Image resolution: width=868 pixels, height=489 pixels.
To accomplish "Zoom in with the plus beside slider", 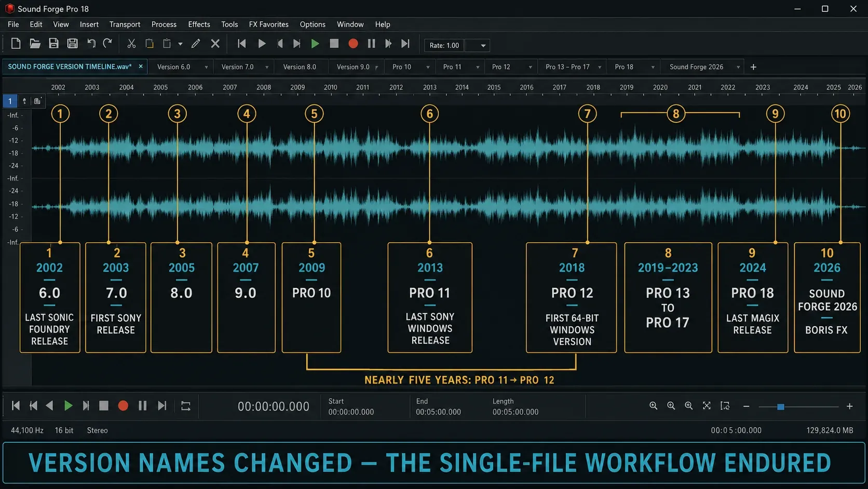I will tap(850, 406).
